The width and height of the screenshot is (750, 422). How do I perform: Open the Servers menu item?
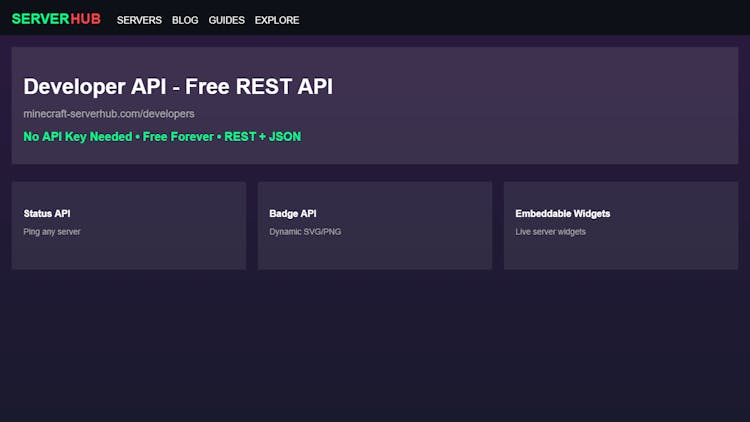(139, 20)
